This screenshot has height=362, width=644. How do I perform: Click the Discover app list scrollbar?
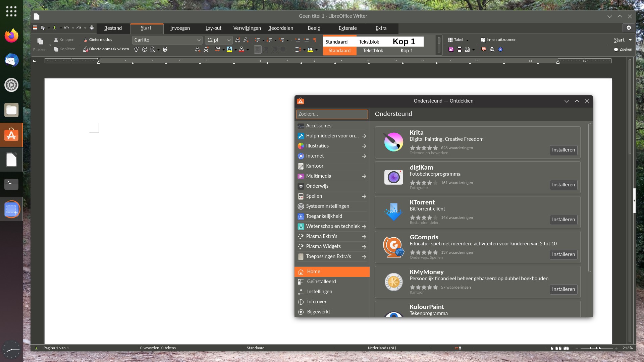coord(590,197)
